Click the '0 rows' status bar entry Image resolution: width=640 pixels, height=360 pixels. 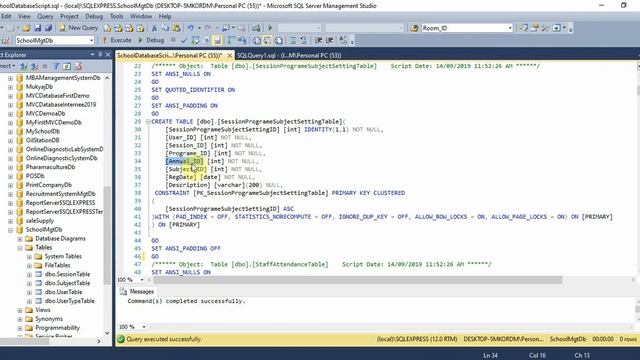click(x=628, y=339)
